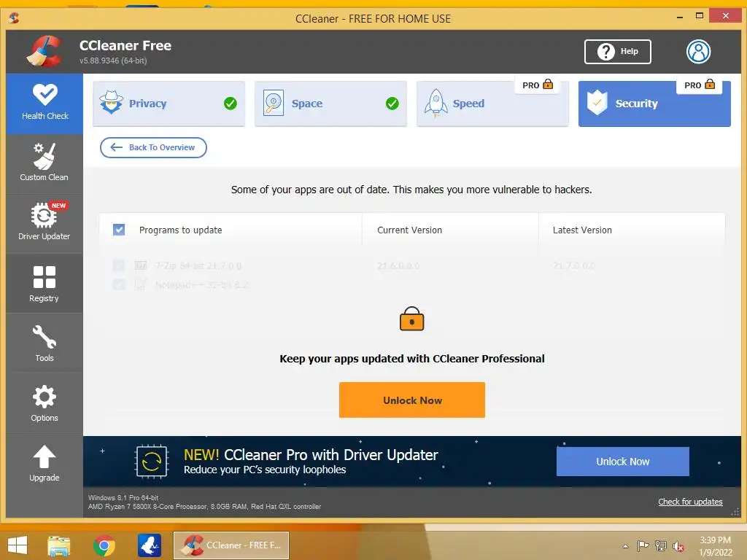This screenshot has height=560, width=747.
Task: Go to the Registry cleaner
Action: [44, 284]
